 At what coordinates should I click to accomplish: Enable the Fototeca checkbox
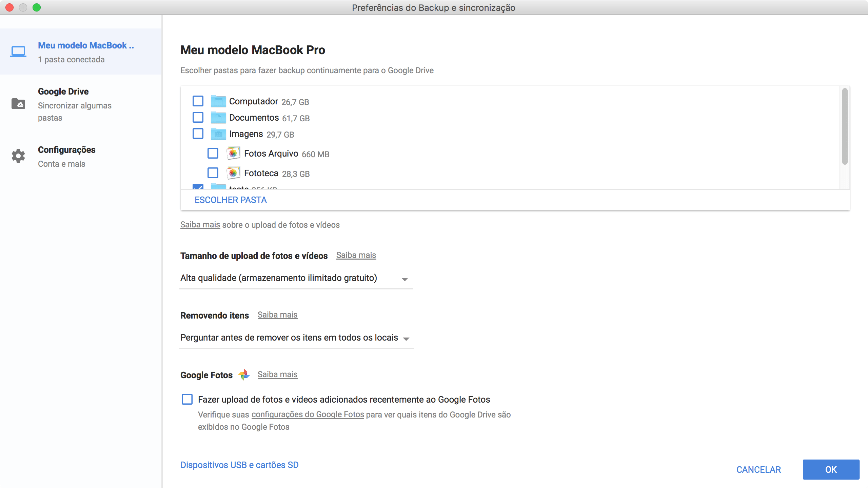213,173
